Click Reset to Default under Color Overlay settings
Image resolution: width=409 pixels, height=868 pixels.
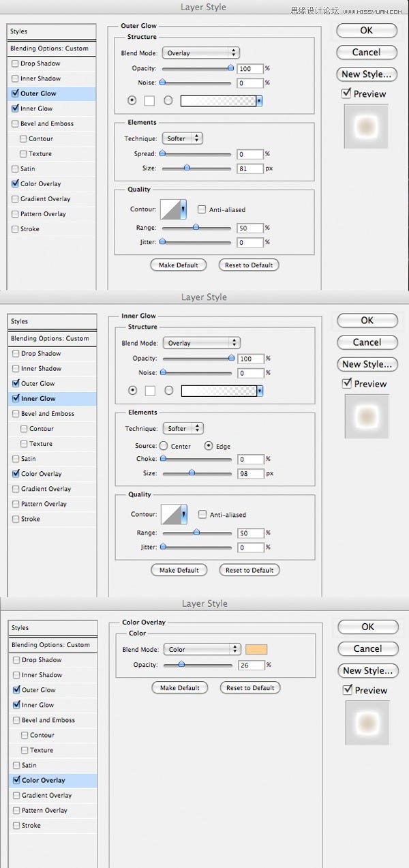(251, 688)
